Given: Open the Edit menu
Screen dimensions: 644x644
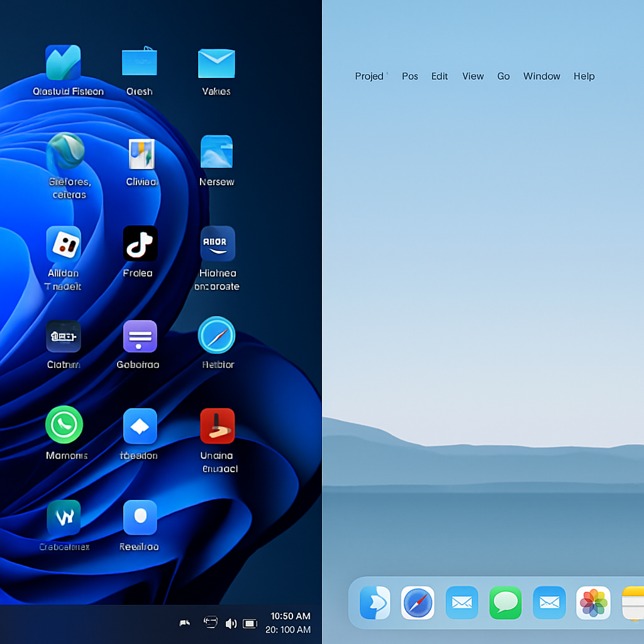Looking at the screenshot, I should click(440, 76).
